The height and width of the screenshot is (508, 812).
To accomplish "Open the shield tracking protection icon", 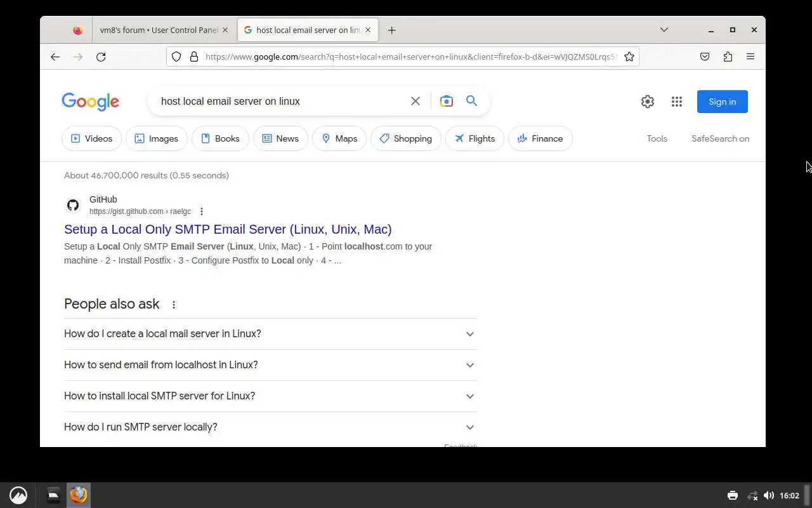I will click(x=176, y=57).
